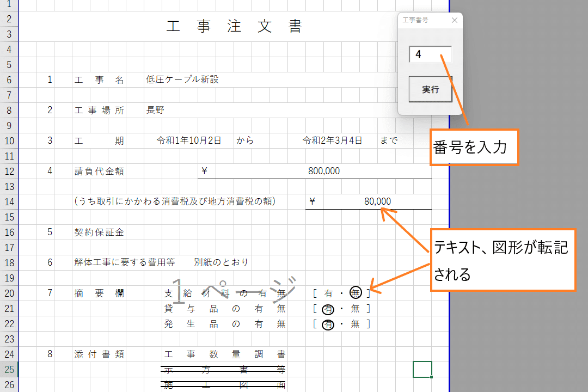Click the 工事注文書 title cell
588x392 pixels.
point(234,27)
